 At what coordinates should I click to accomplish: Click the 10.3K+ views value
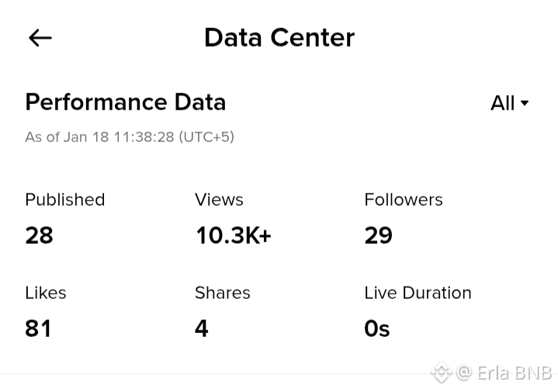[233, 235]
